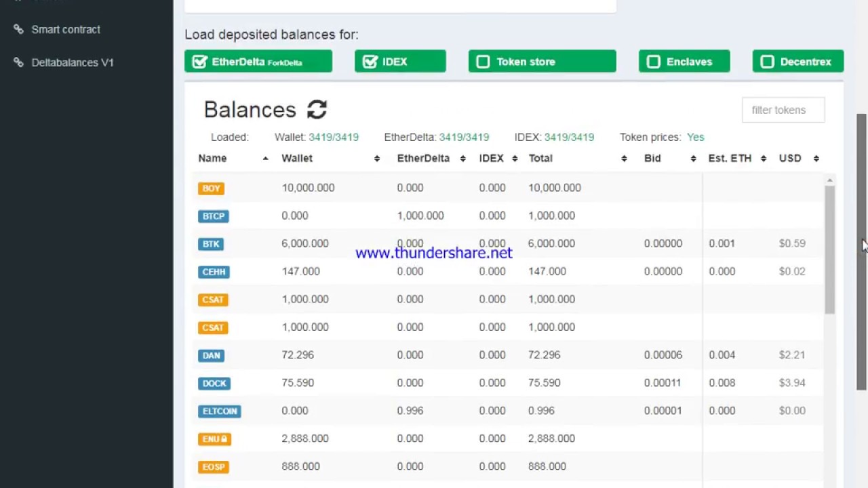The width and height of the screenshot is (868, 488).
Task: Uncheck EtherDelta ForkDelta balances
Action: pos(258,61)
